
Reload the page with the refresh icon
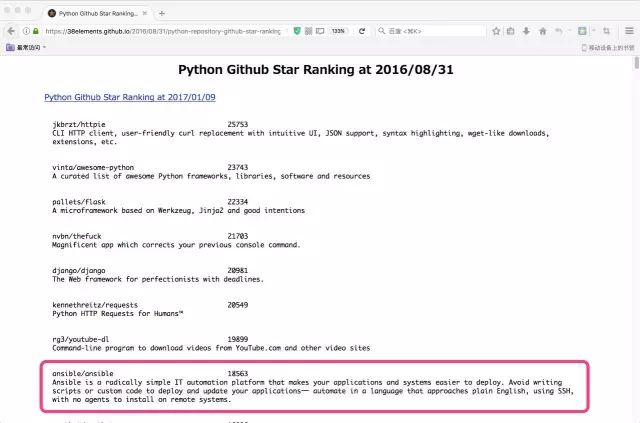point(362,31)
